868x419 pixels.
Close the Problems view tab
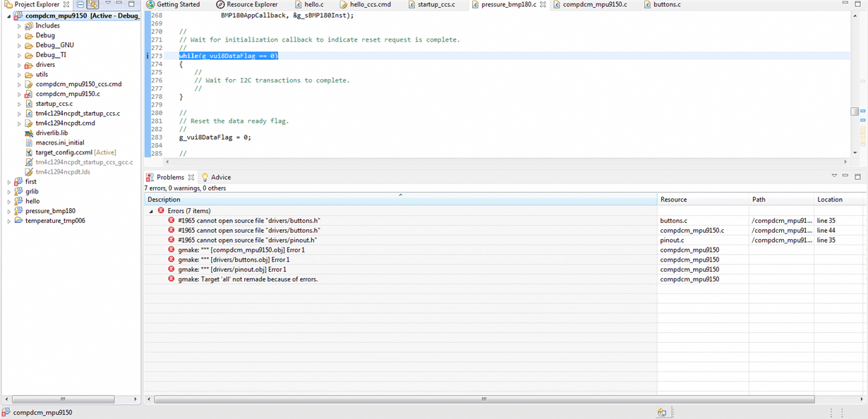click(191, 177)
